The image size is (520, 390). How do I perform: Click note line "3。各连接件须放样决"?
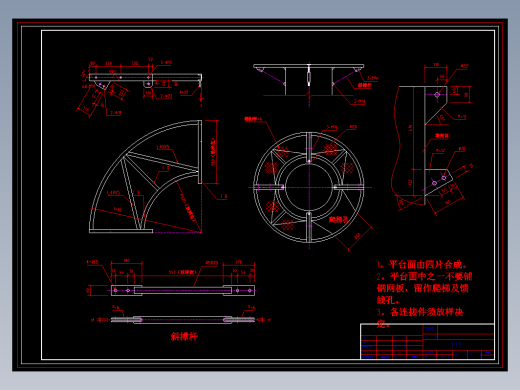point(420,312)
